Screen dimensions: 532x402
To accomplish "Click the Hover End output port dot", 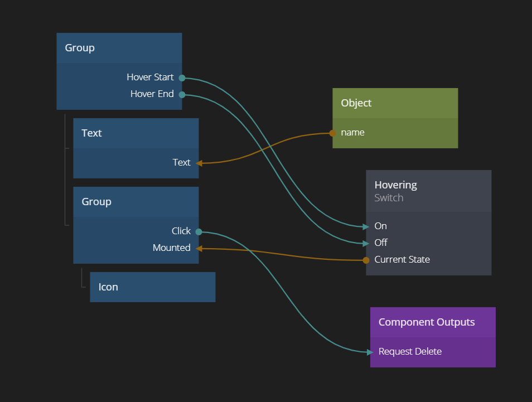I will pyautogui.click(x=182, y=94).
